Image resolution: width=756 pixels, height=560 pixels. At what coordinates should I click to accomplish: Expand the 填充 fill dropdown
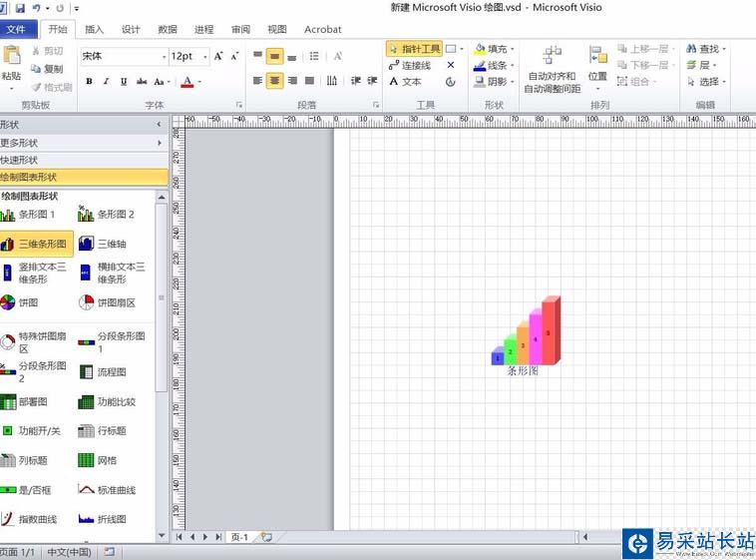point(512,49)
